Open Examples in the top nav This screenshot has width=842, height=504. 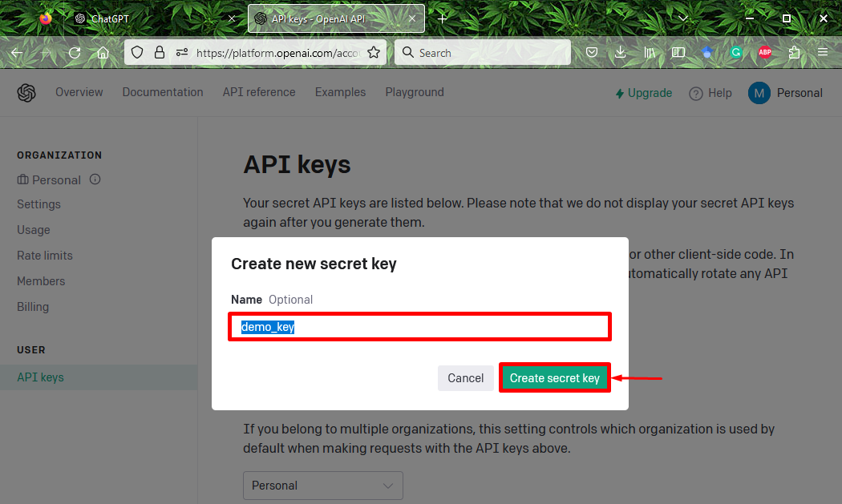(341, 92)
